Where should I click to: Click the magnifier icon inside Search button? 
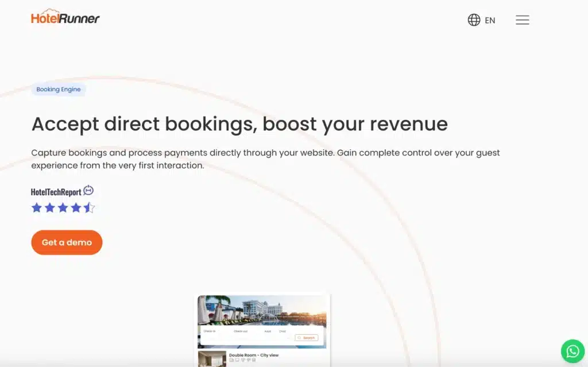[x=299, y=337]
